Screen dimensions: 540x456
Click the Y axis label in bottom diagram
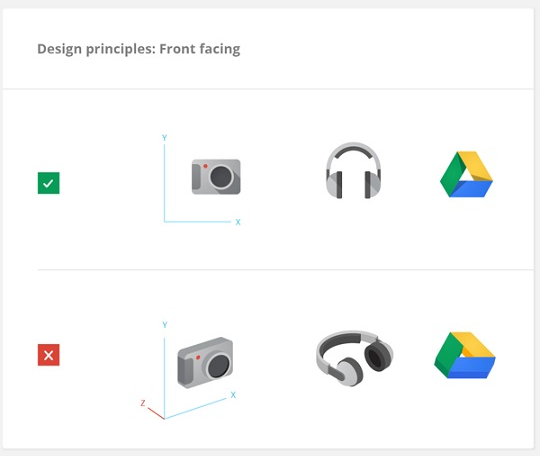(x=165, y=325)
